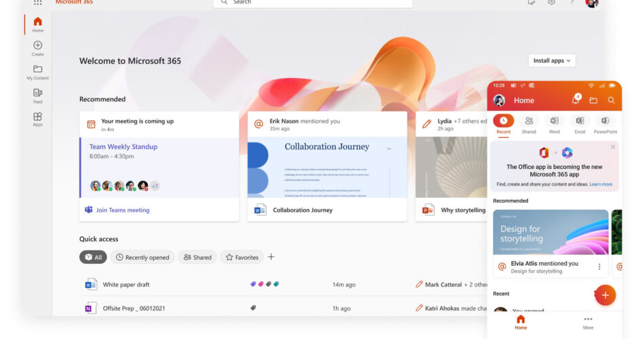Viewport: 644px width, 339px height.
Task: Toggle the Recently opened filter
Action: (142, 258)
